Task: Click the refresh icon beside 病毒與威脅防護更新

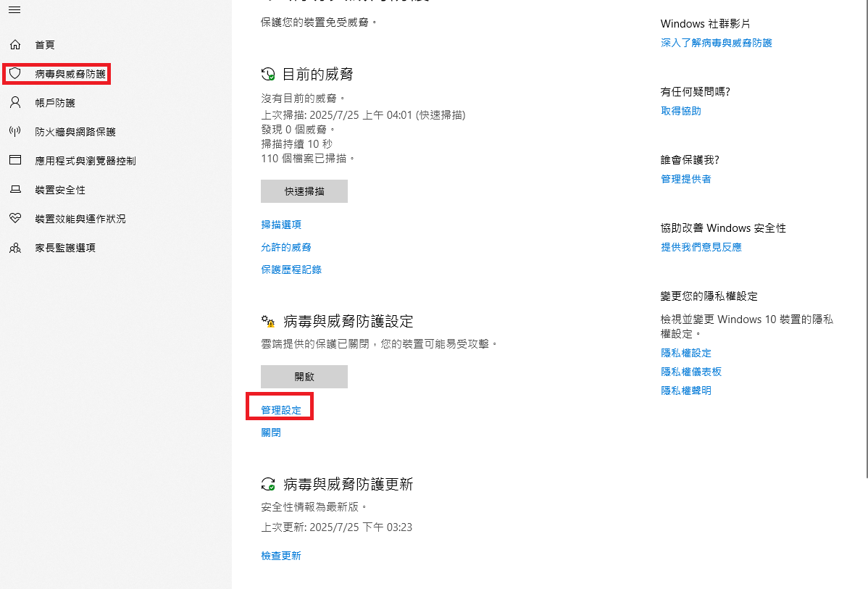Action: 268,485
